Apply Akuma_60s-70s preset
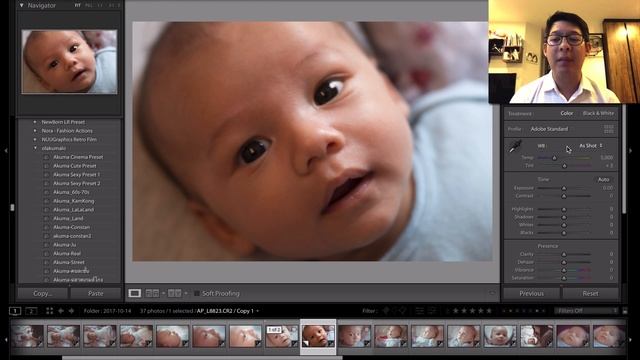 pyautogui.click(x=71, y=192)
